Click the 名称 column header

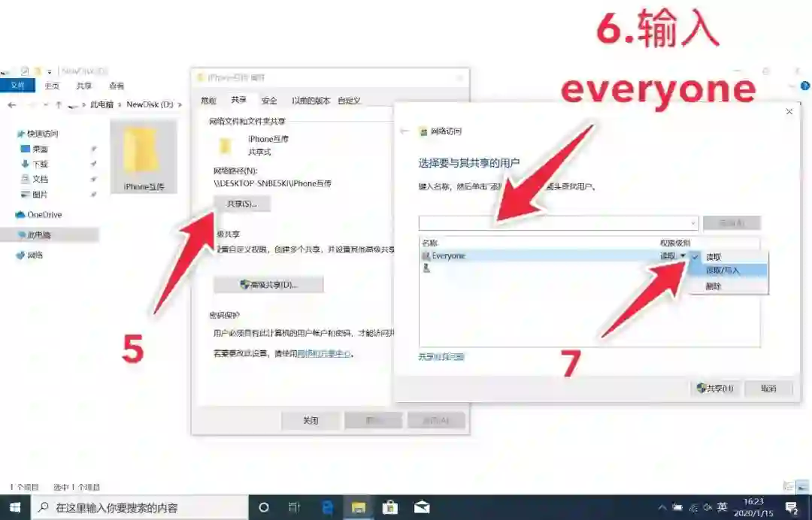pos(429,243)
